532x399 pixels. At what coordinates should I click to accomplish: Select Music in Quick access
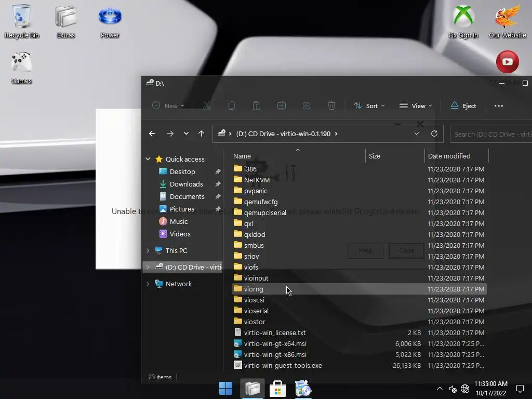tap(179, 221)
